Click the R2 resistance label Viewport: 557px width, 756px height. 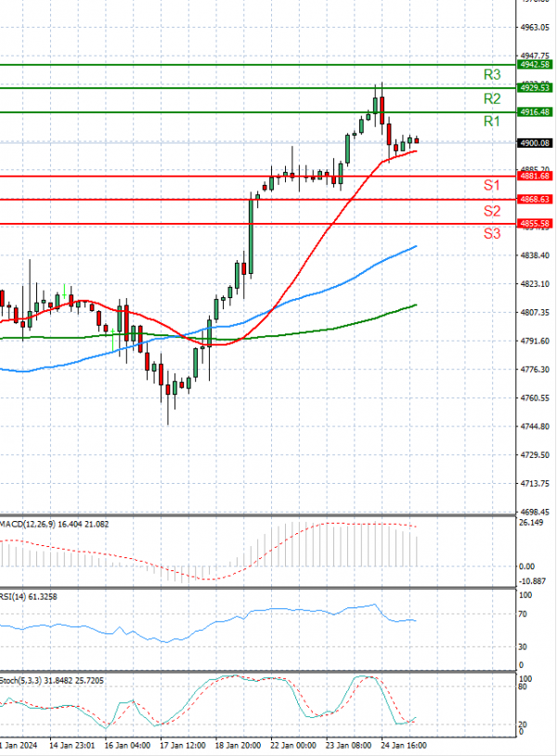click(492, 98)
